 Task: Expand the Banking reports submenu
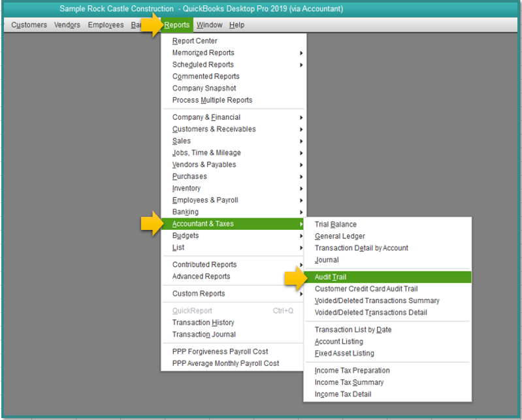coord(233,212)
